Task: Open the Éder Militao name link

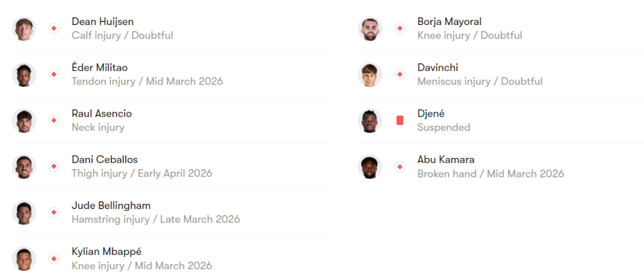Action: pyautogui.click(x=100, y=67)
